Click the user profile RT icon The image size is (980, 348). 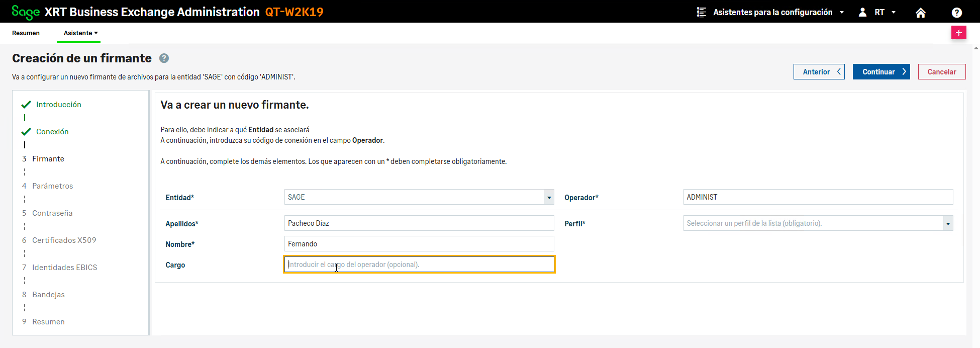[x=862, y=13]
